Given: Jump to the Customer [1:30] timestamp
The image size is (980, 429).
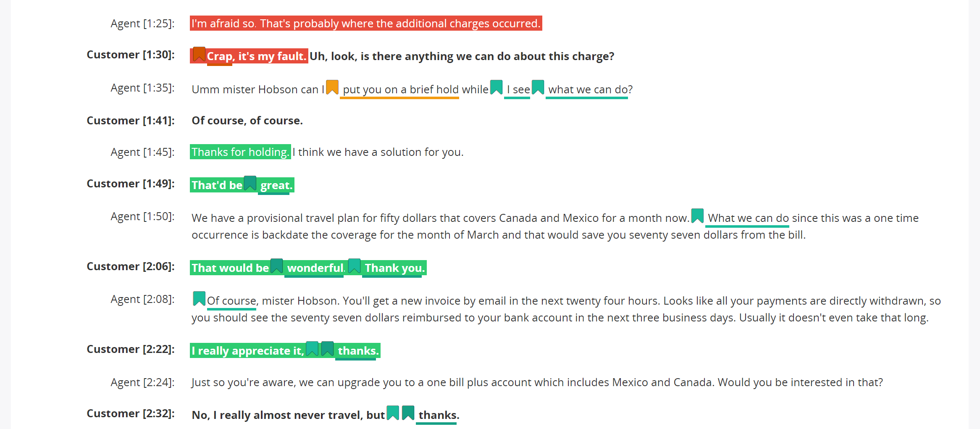Looking at the screenshot, I should (x=131, y=55).
